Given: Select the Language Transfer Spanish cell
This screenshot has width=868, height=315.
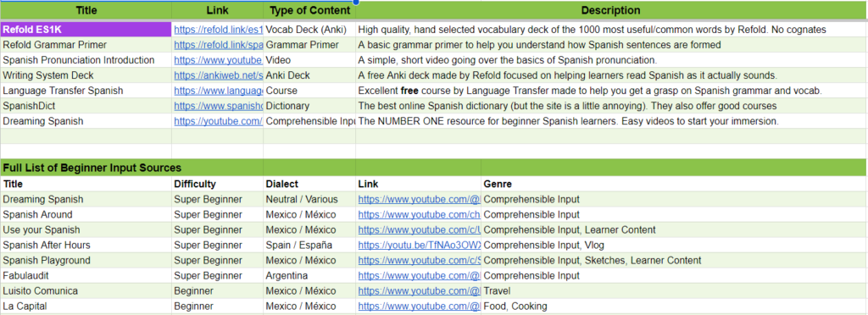Looking at the screenshot, I should [x=86, y=90].
